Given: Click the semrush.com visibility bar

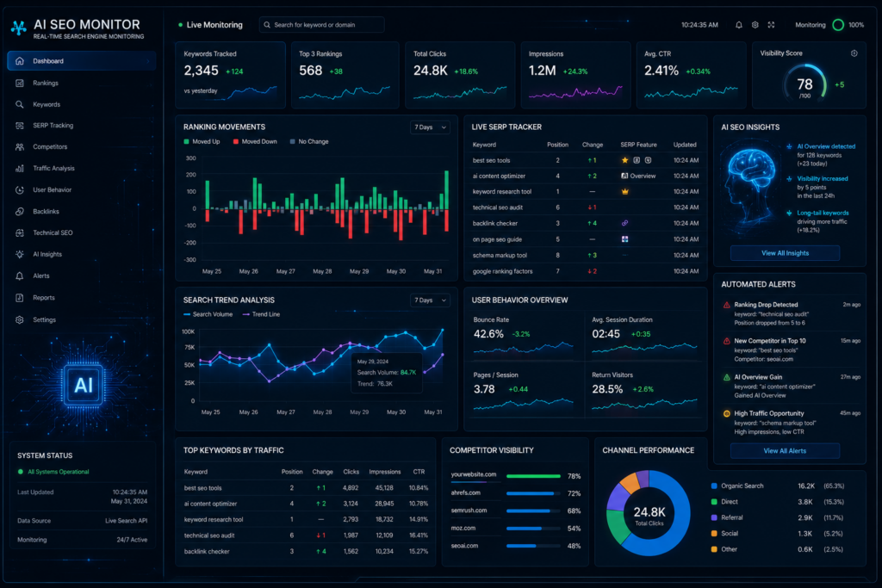Looking at the screenshot, I should coord(533,511).
